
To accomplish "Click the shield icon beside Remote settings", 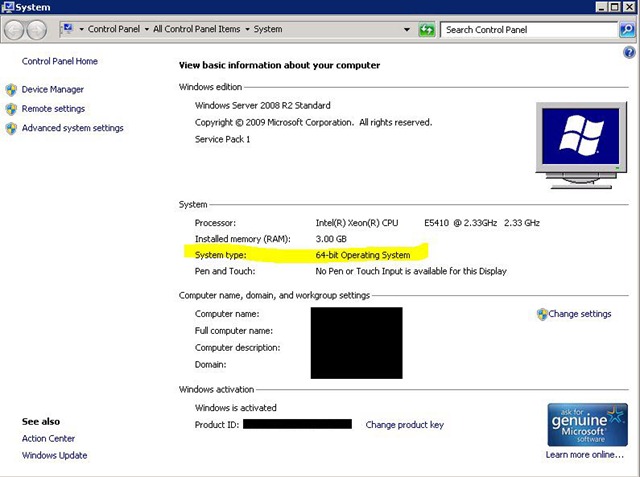I will 11,109.
